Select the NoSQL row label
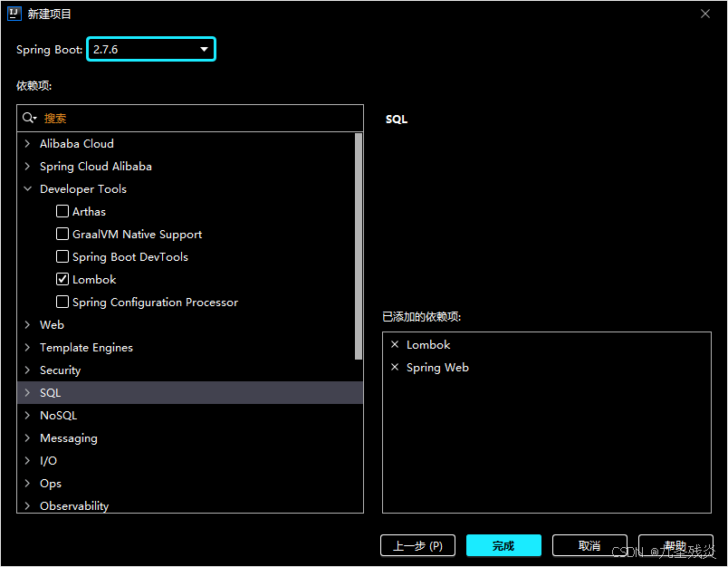This screenshot has width=728, height=567. (59, 416)
